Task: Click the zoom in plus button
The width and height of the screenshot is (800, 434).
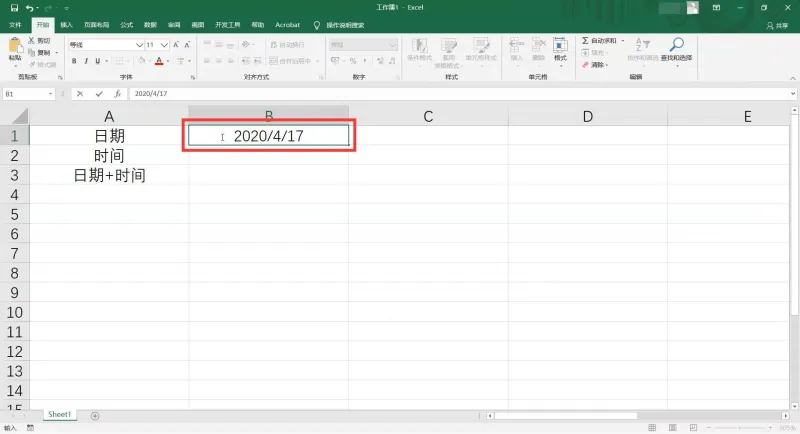Action: [x=770, y=428]
